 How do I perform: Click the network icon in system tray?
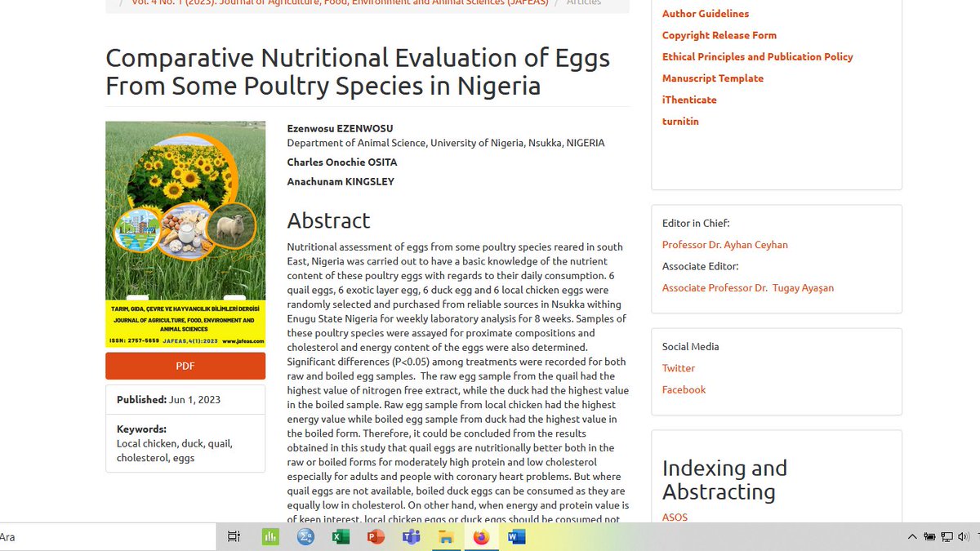[947, 536]
